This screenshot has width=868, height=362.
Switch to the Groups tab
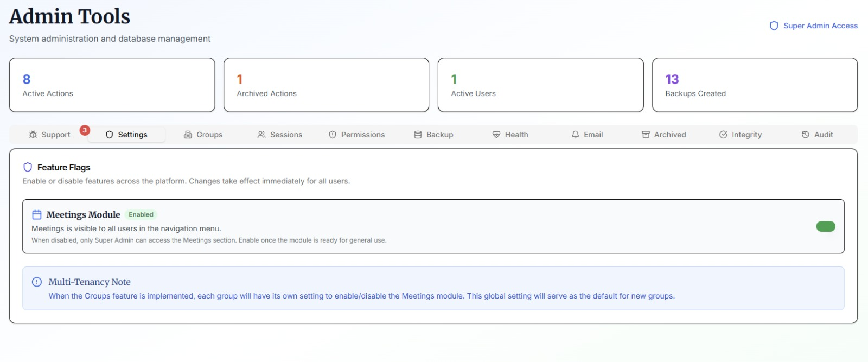(x=203, y=135)
